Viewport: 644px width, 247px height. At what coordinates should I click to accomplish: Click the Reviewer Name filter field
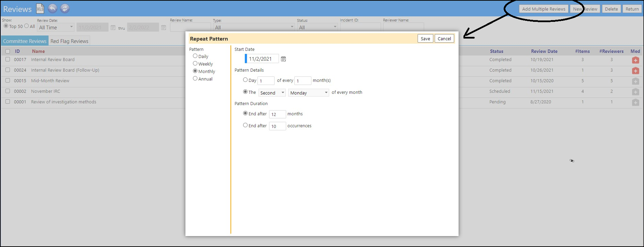coord(403,27)
